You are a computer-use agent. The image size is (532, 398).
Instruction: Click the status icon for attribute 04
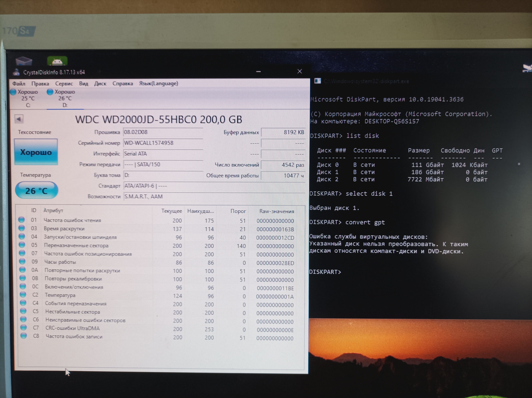point(22,236)
